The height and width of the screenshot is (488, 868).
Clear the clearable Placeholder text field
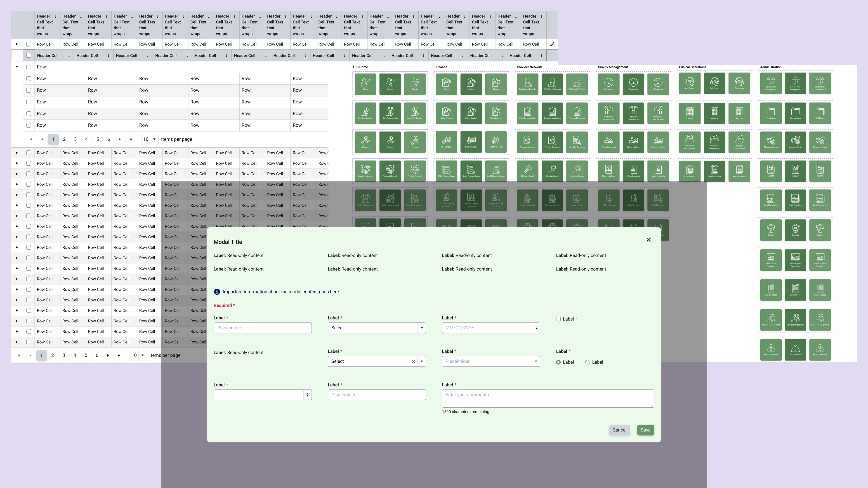point(536,361)
